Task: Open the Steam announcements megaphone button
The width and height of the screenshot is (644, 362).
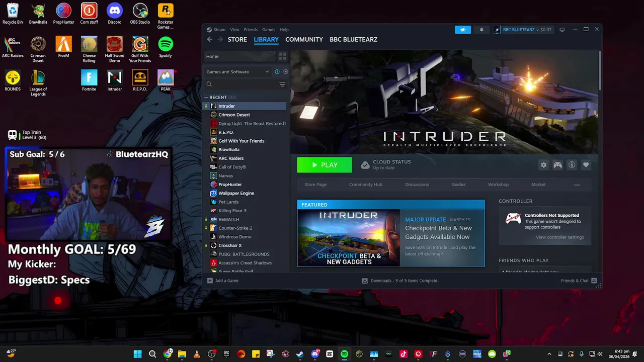Action: 463,30
